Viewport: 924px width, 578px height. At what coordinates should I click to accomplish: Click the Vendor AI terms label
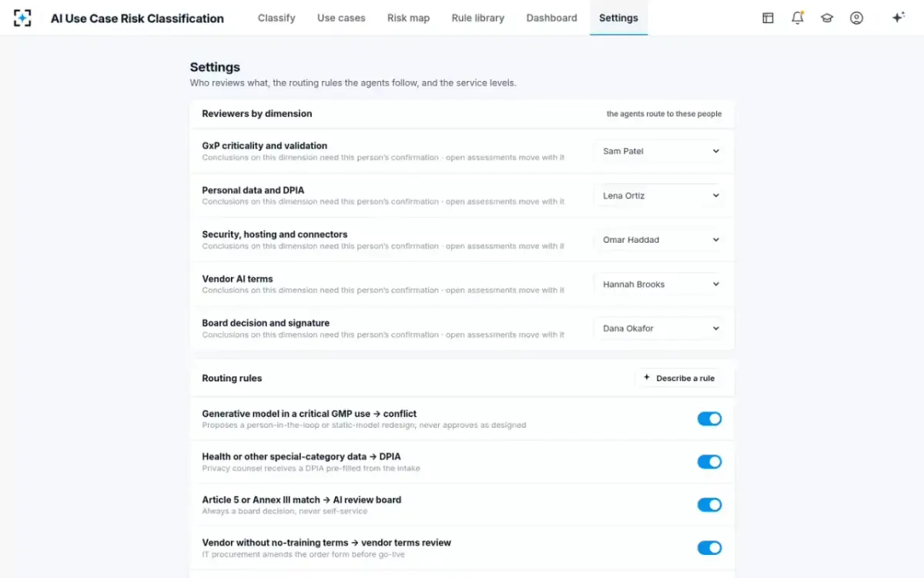(237, 279)
